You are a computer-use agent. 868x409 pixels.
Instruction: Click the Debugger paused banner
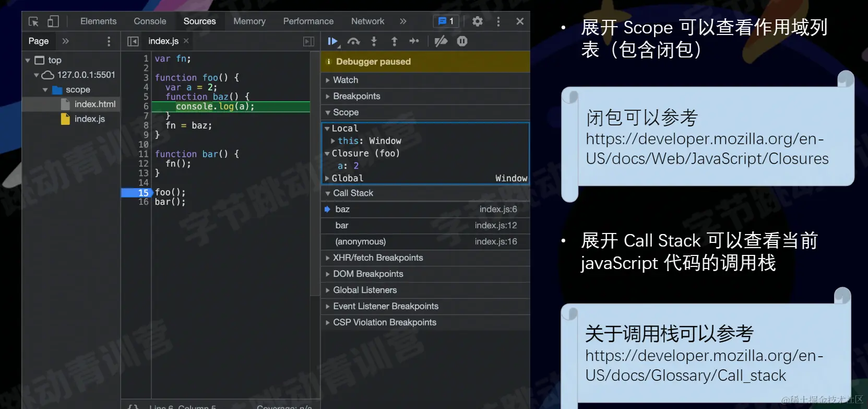tap(425, 62)
